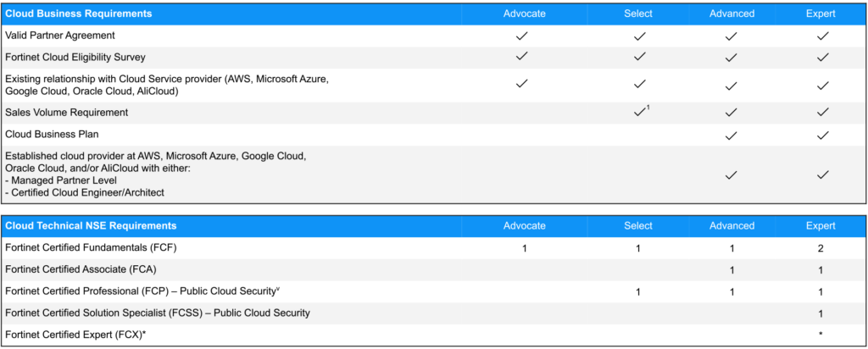
Task: Click Expert column header in NSE Requirements table
Action: coord(821,225)
